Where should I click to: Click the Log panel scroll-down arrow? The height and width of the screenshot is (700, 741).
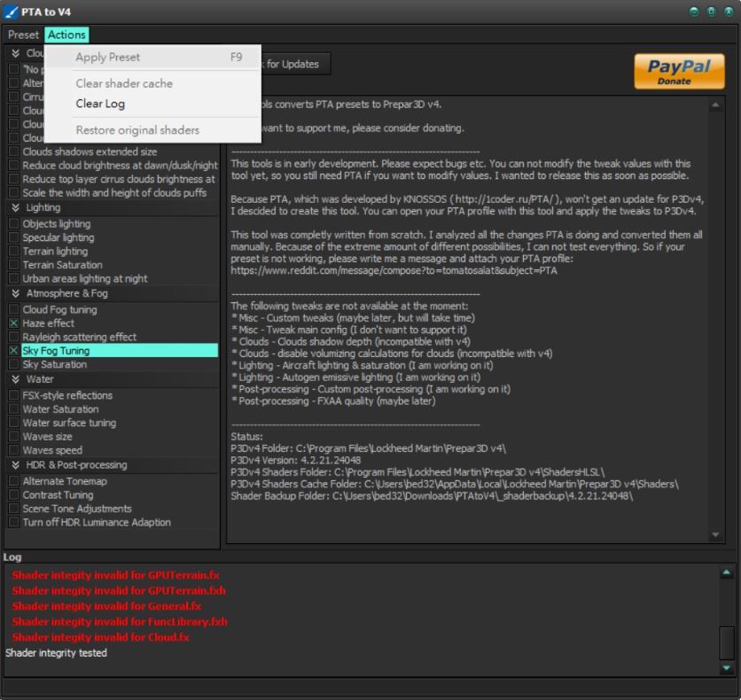[x=727, y=667]
